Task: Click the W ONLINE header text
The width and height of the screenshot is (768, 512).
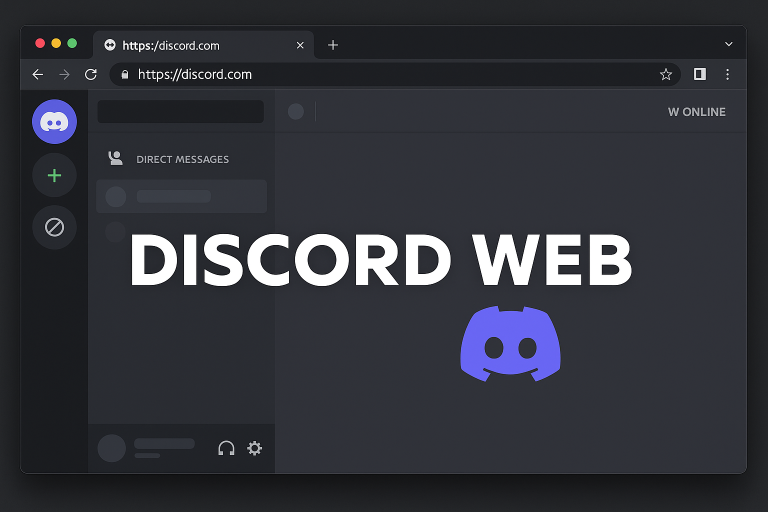Action: (x=697, y=112)
